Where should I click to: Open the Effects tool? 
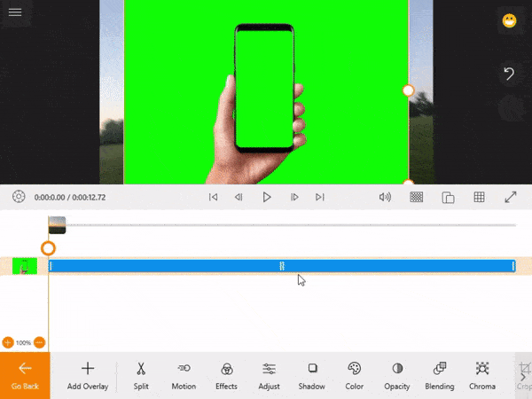[226, 376]
